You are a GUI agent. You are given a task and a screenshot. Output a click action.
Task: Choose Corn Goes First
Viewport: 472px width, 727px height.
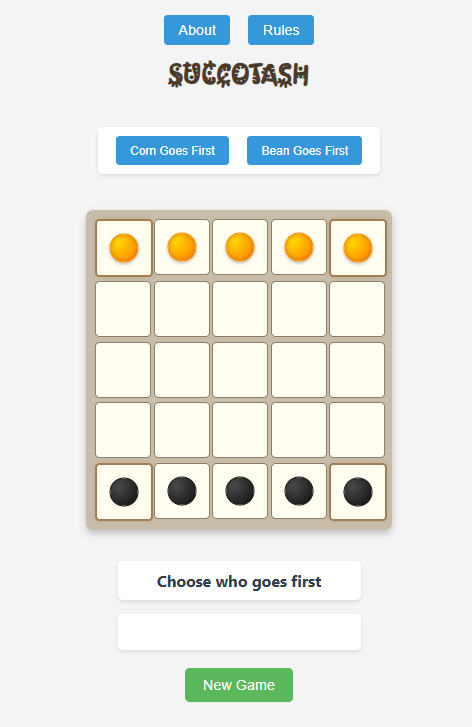click(x=172, y=151)
